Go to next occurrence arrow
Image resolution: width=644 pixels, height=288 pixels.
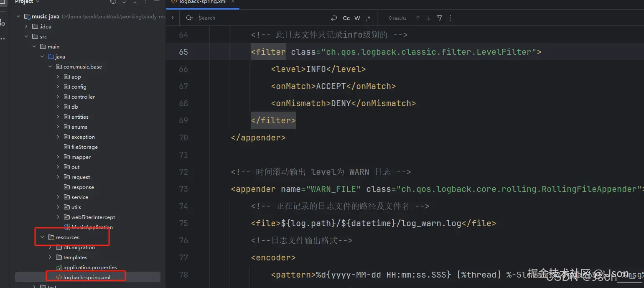pyautogui.click(x=429, y=18)
